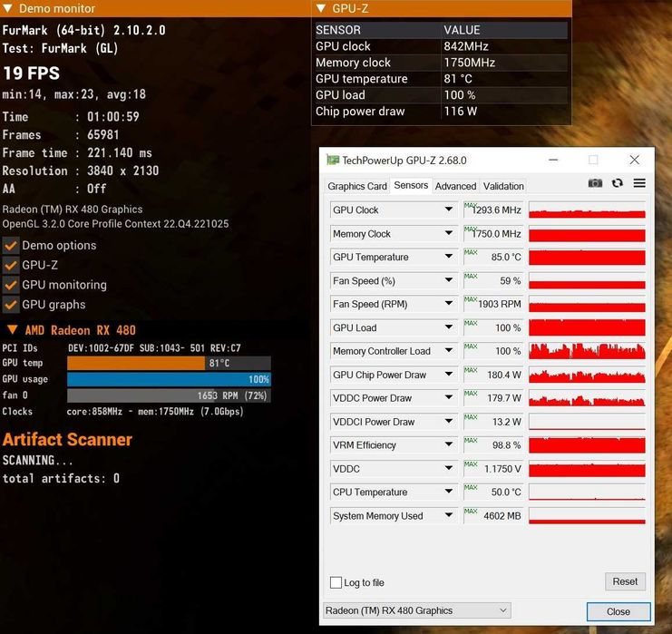
Task: Click the PCI IDs DEV:1002-67DF line
Action: pos(122,348)
